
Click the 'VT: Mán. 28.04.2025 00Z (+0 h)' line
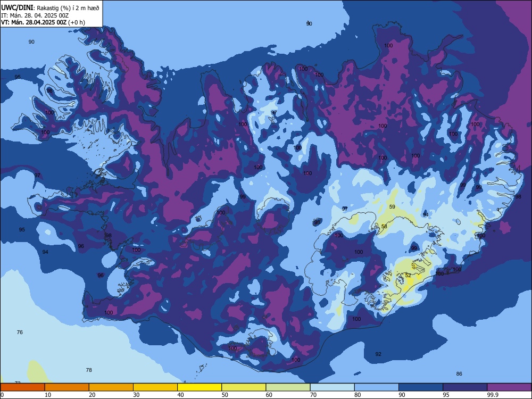(43, 22)
